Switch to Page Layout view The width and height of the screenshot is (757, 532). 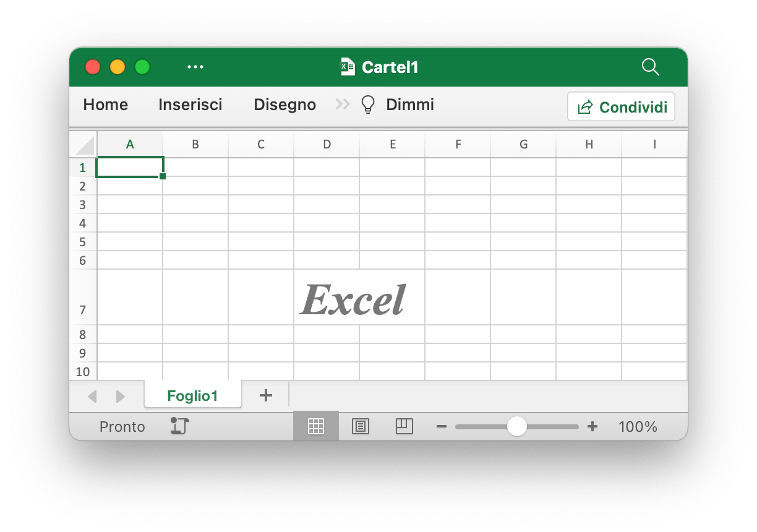click(x=360, y=426)
